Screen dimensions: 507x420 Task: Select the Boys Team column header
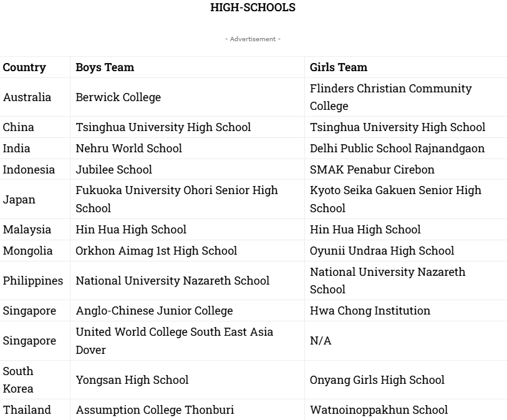coord(105,67)
